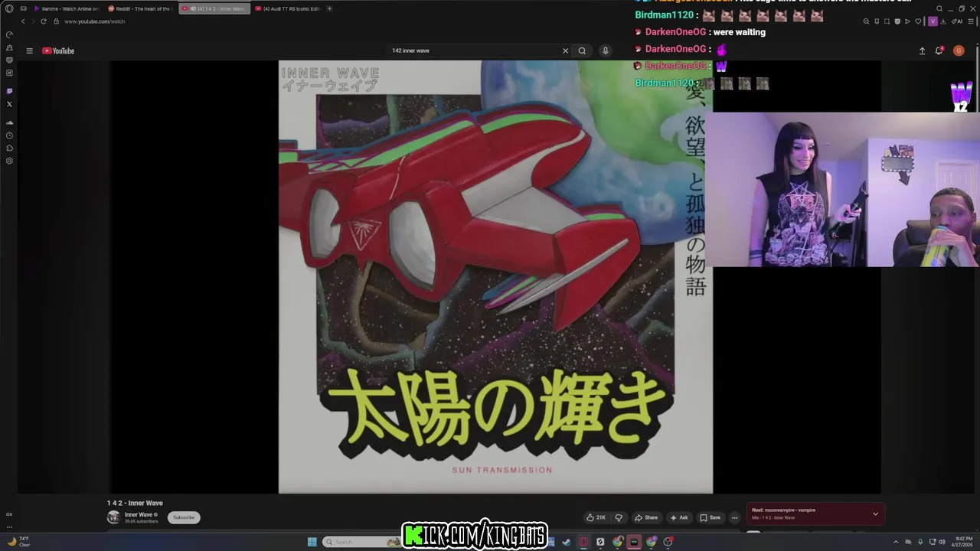Reload the current YouTube page
This screenshot has height=551, width=980.
click(x=43, y=21)
